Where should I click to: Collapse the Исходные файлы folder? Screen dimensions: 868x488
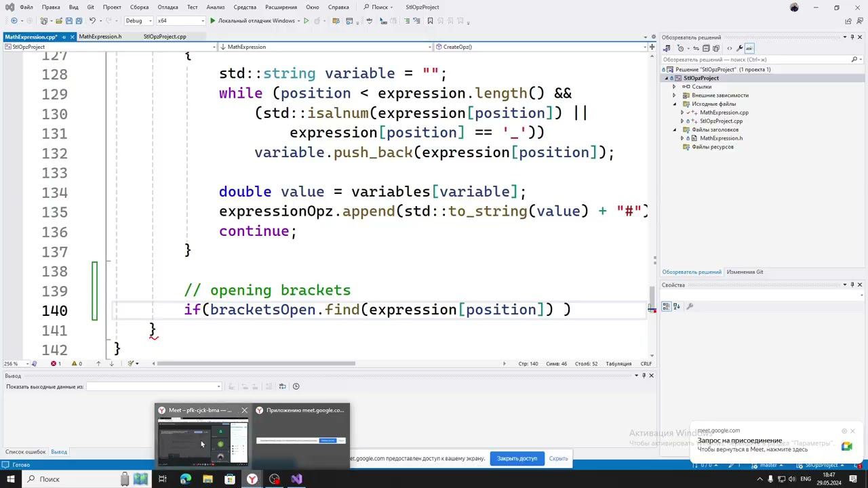(x=674, y=104)
